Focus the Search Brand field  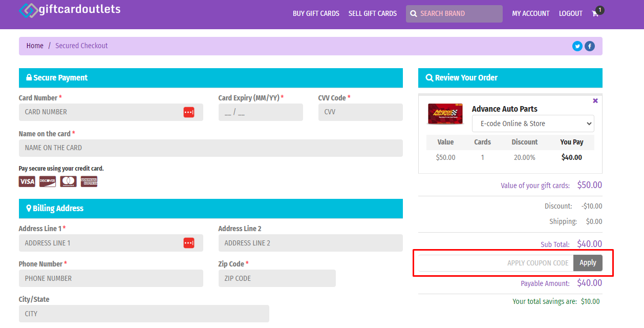[x=455, y=14]
